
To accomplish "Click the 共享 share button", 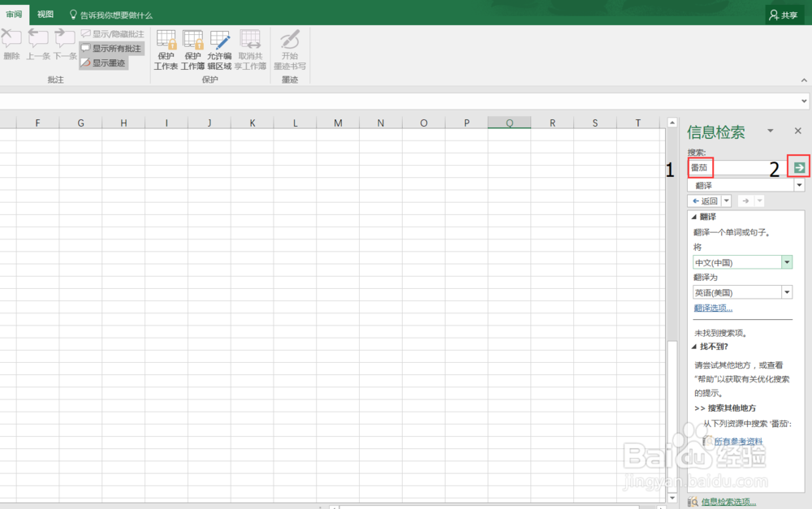I will (784, 15).
